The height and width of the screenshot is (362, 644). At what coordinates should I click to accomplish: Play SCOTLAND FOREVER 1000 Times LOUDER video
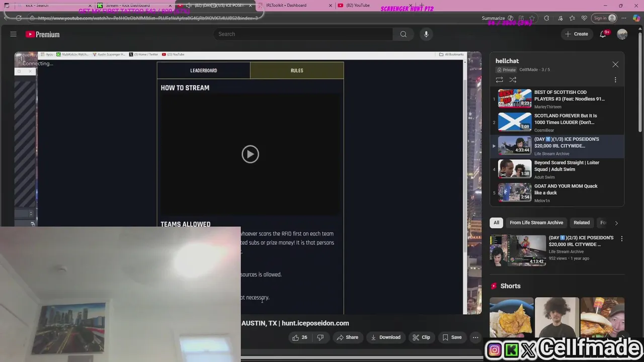[x=557, y=122]
